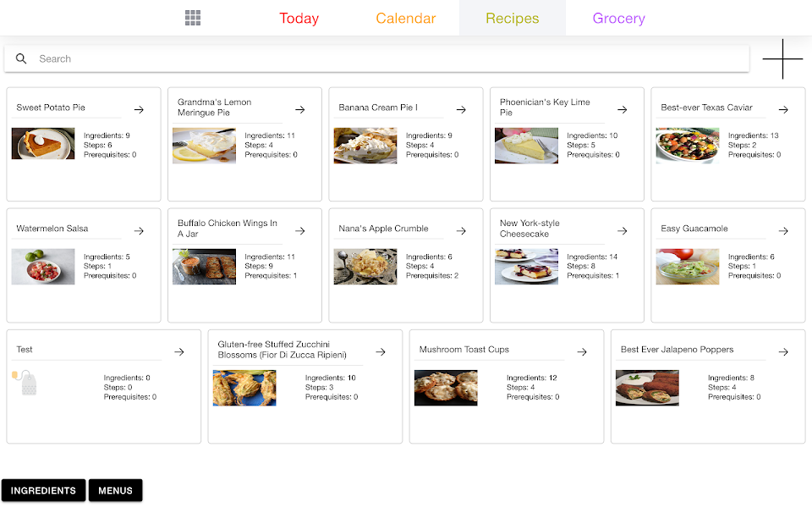This screenshot has height=508, width=812.
Task: Click the Ingredients button
Action: tap(43, 490)
